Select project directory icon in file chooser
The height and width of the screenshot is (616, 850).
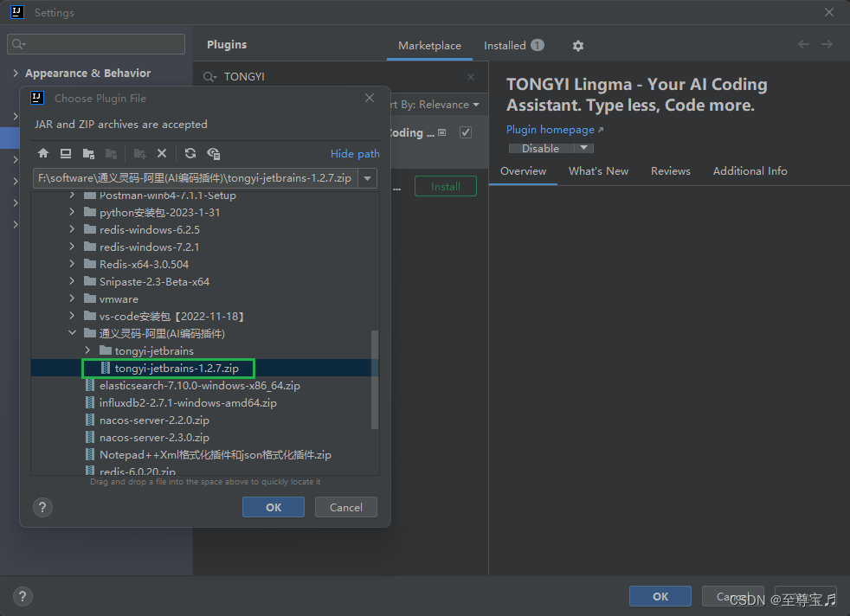tap(88, 153)
